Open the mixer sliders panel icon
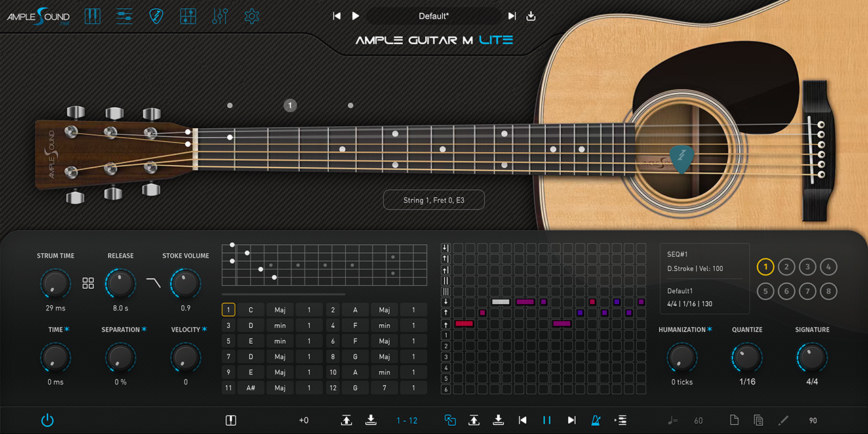The width and height of the screenshot is (868, 434). [x=124, y=16]
